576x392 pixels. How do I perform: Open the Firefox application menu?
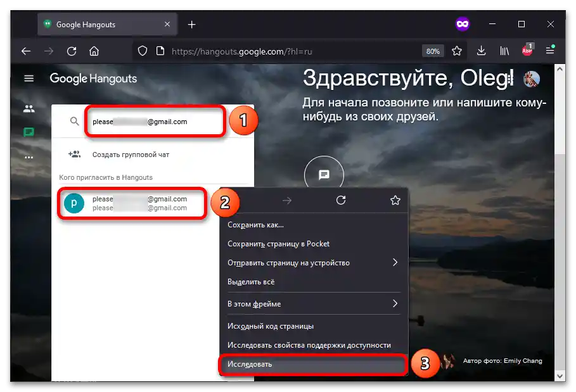[550, 50]
